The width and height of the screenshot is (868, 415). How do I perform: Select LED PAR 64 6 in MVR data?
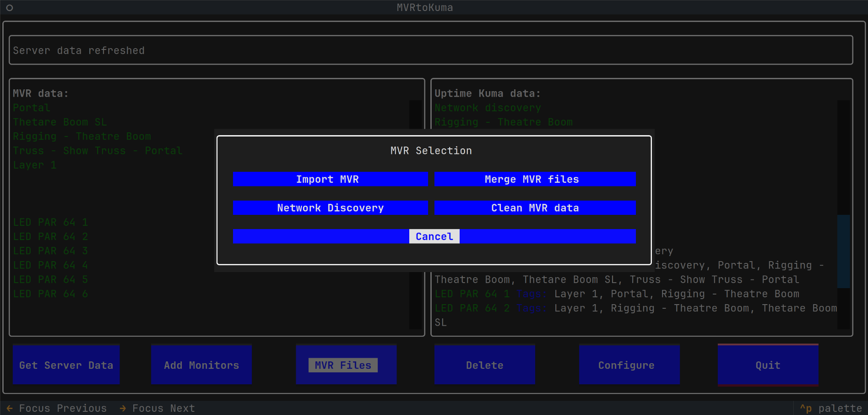click(50, 294)
